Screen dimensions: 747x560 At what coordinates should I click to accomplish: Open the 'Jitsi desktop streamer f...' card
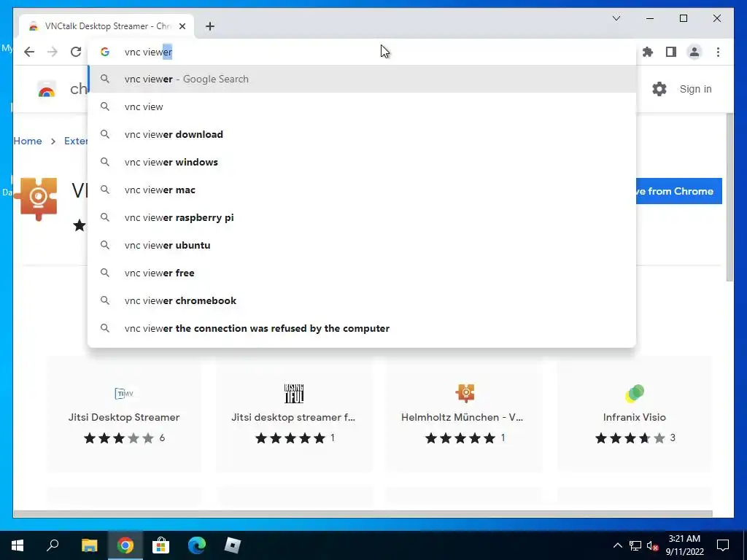[293, 414]
